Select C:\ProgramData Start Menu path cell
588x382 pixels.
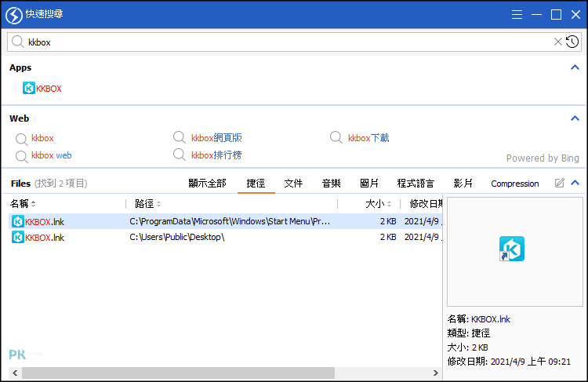click(x=230, y=221)
